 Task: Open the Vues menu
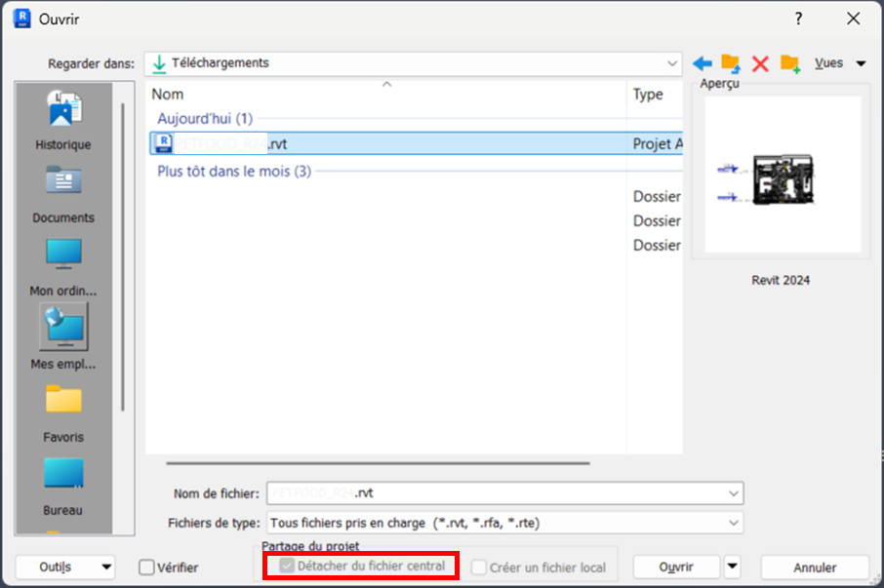pyautogui.click(x=840, y=63)
